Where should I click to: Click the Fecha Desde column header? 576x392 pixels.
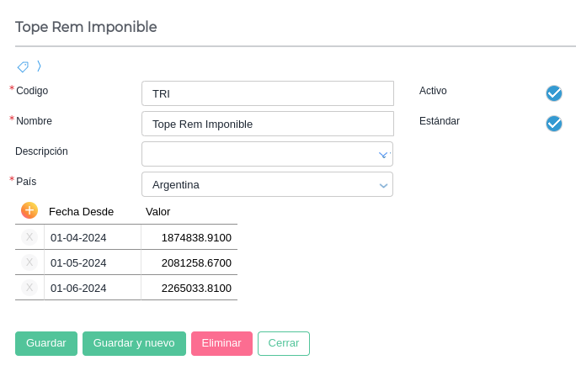click(x=81, y=211)
